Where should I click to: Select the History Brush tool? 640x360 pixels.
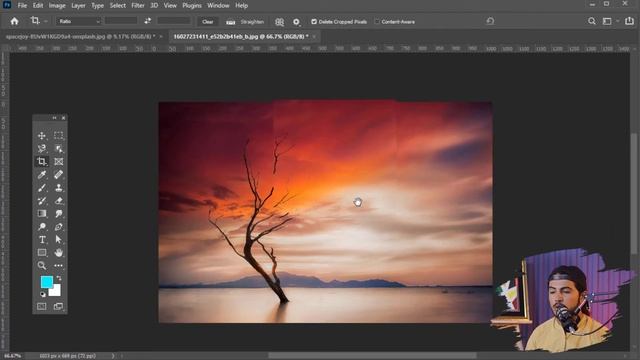coord(42,200)
